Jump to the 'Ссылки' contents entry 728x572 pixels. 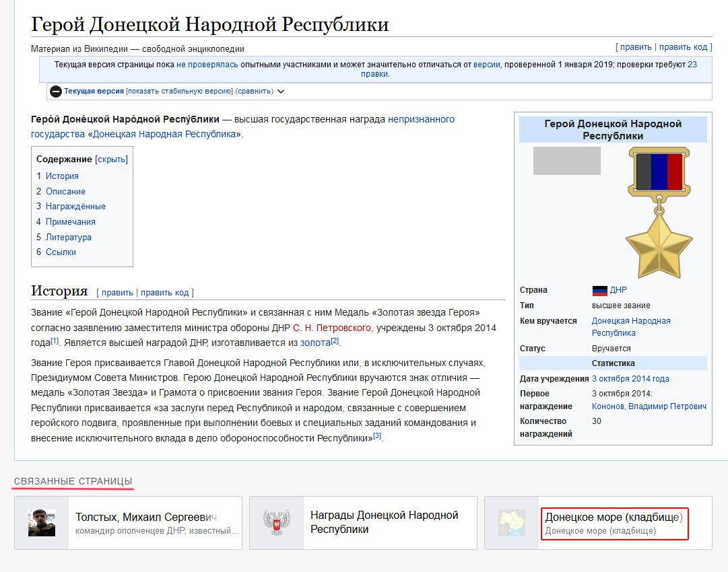61,252
